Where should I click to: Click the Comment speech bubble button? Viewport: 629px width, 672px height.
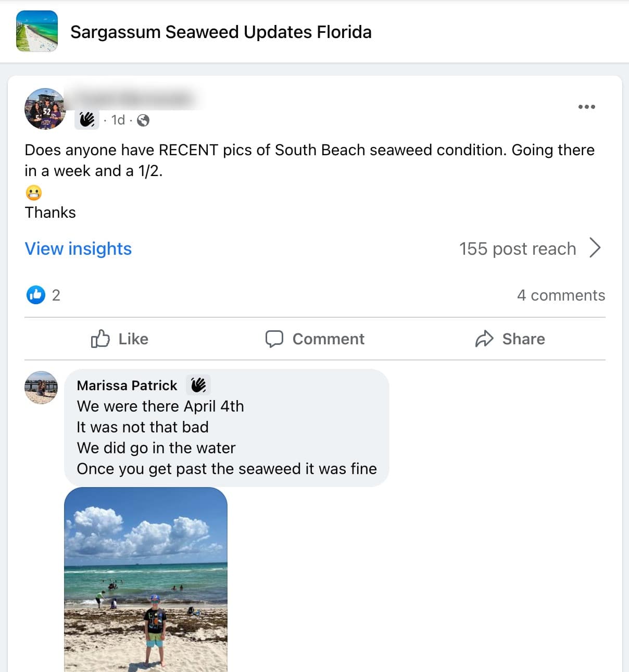(x=315, y=339)
